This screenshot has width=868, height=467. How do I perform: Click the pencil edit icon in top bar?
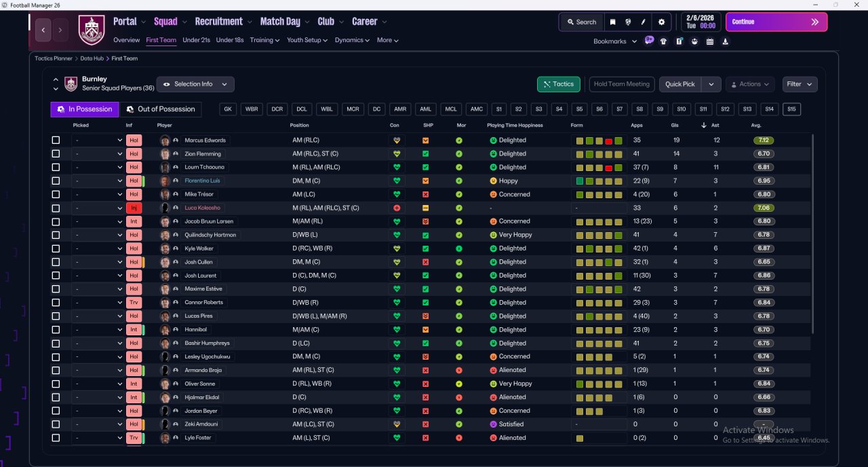tap(644, 22)
